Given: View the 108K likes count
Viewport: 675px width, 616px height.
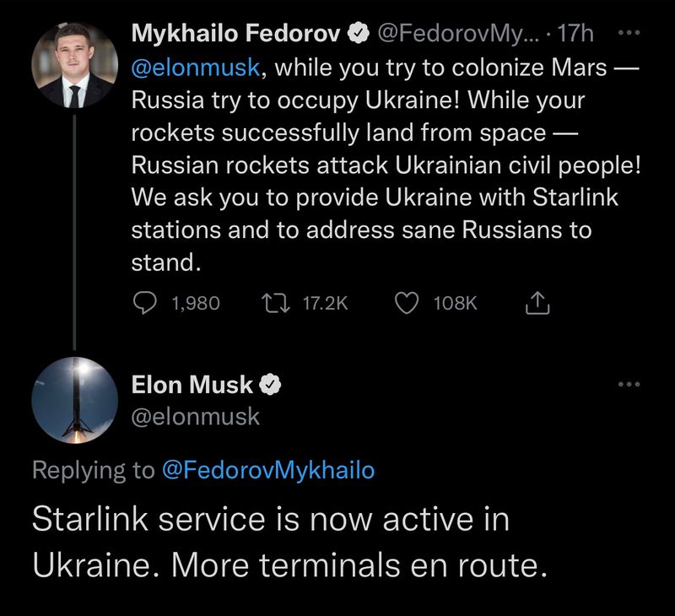Looking at the screenshot, I should click(x=455, y=303).
